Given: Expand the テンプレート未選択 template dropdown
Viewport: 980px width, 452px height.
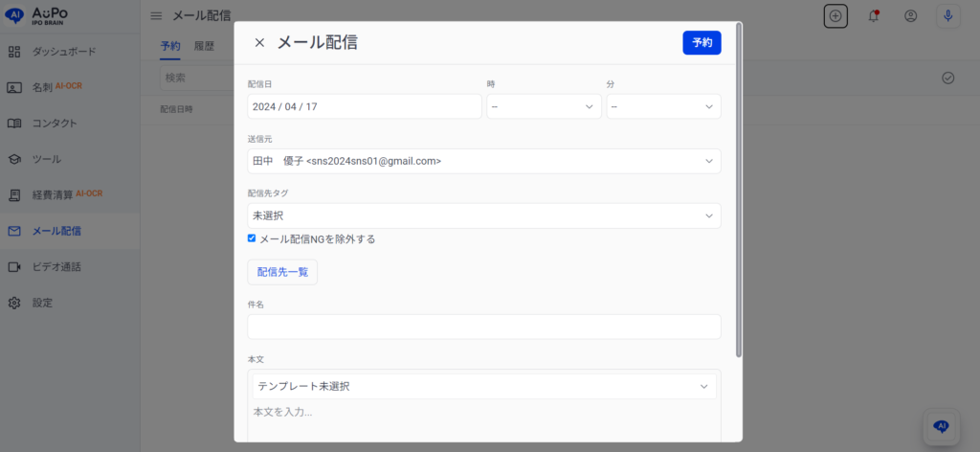Looking at the screenshot, I should 483,386.
